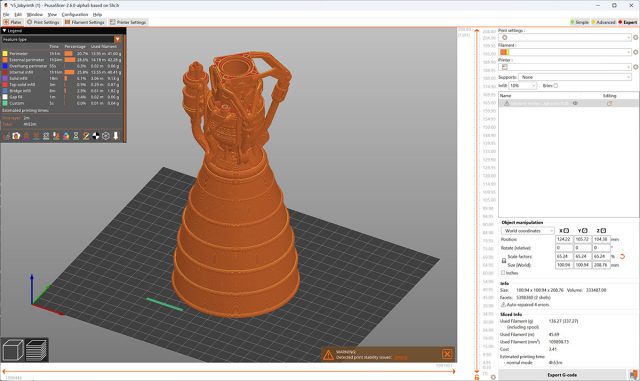Open the Printer preset dropdown
Viewport: 640px width, 381px height.
click(565, 67)
